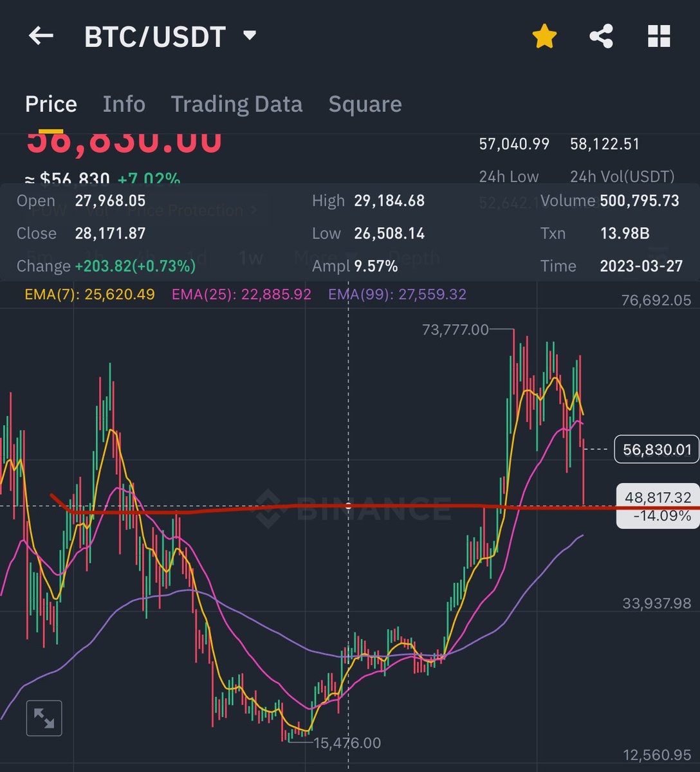Click the Ampl value 9.57%
Viewport: 700px width, 772px height.
click(x=376, y=266)
